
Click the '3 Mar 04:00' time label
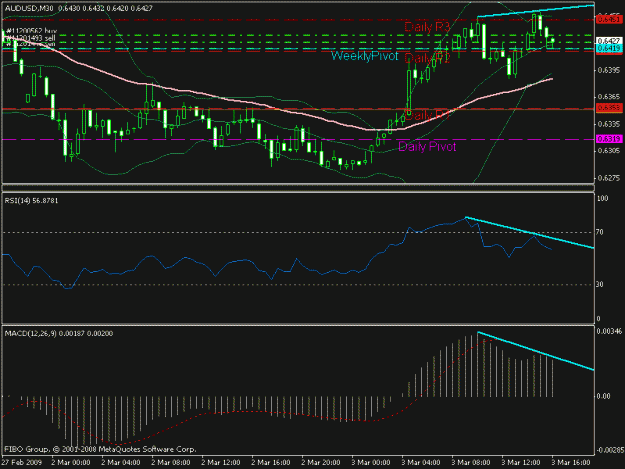coord(421,462)
